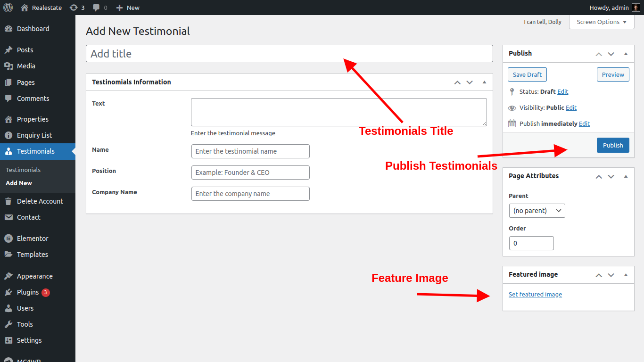Click into the Order number field
The width and height of the screenshot is (644, 362).
(x=531, y=243)
